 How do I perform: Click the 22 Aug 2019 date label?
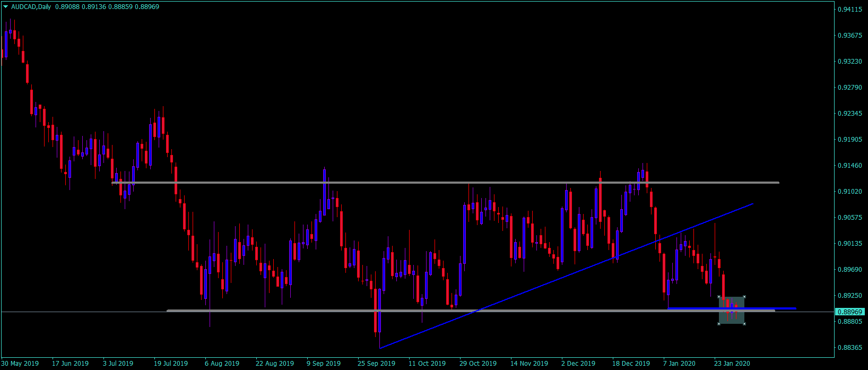tap(275, 364)
